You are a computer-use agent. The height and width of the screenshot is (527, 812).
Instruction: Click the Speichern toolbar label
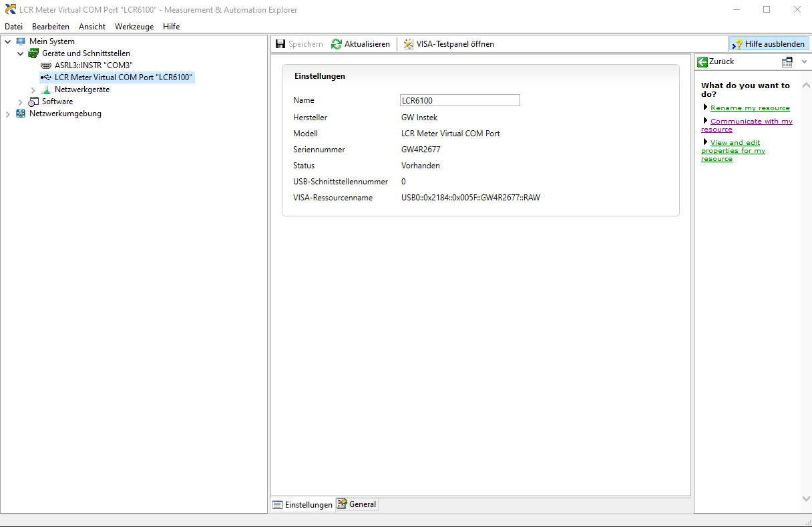[306, 44]
